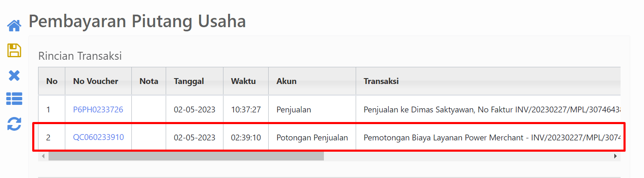Open the list view icon in the sidebar

(x=14, y=99)
